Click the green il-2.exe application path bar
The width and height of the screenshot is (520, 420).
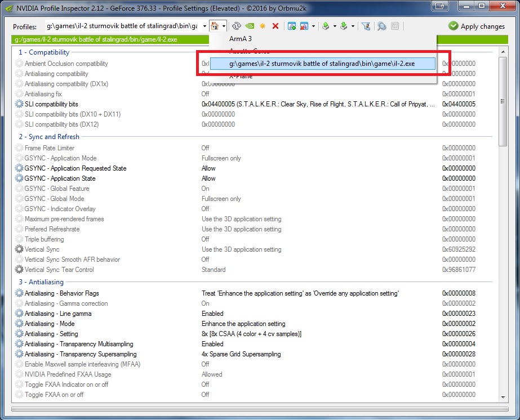[110, 39]
